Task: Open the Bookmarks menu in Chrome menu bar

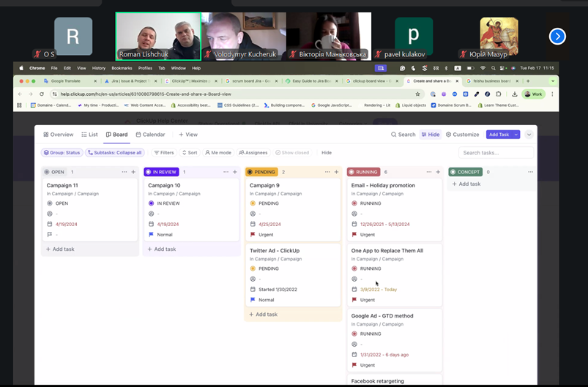Action: [122, 68]
